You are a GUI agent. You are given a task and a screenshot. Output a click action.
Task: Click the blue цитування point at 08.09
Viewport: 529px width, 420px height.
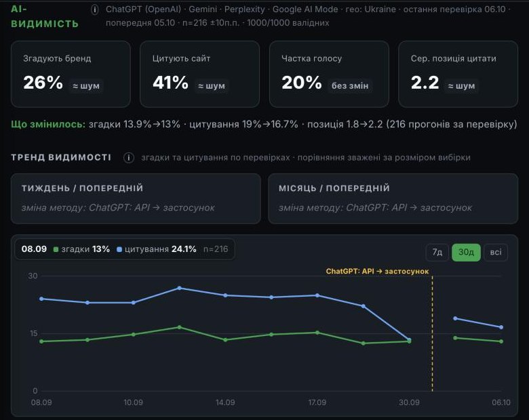(41, 299)
